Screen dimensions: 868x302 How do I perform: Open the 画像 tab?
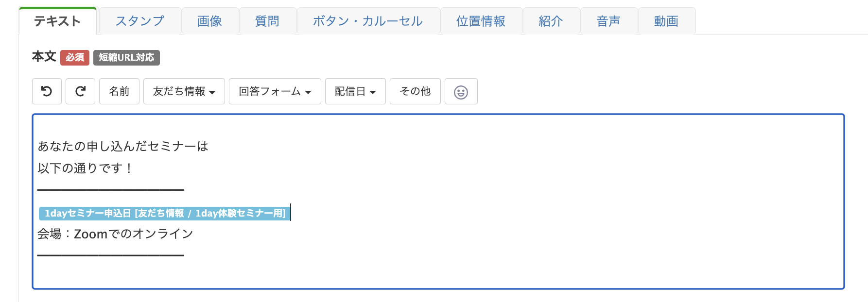(x=210, y=21)
